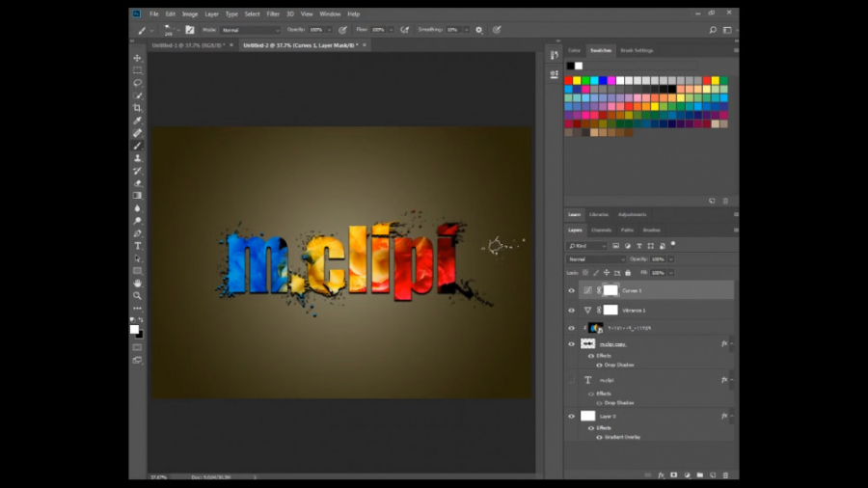Toggle visibility of Layer 0
Screen dimensions: 868x488
tap(571, 416)
